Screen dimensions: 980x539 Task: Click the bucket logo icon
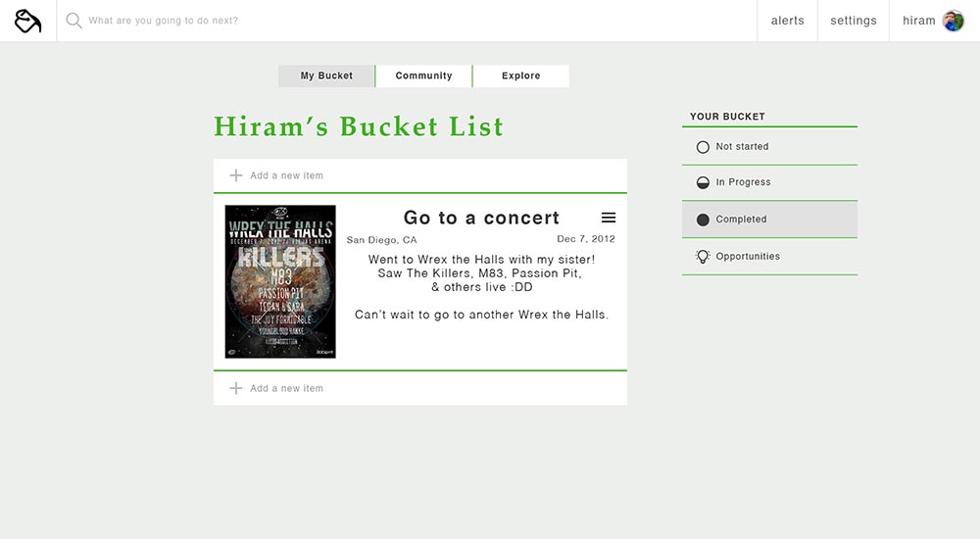pyautogui.click(x=28, y=21)
